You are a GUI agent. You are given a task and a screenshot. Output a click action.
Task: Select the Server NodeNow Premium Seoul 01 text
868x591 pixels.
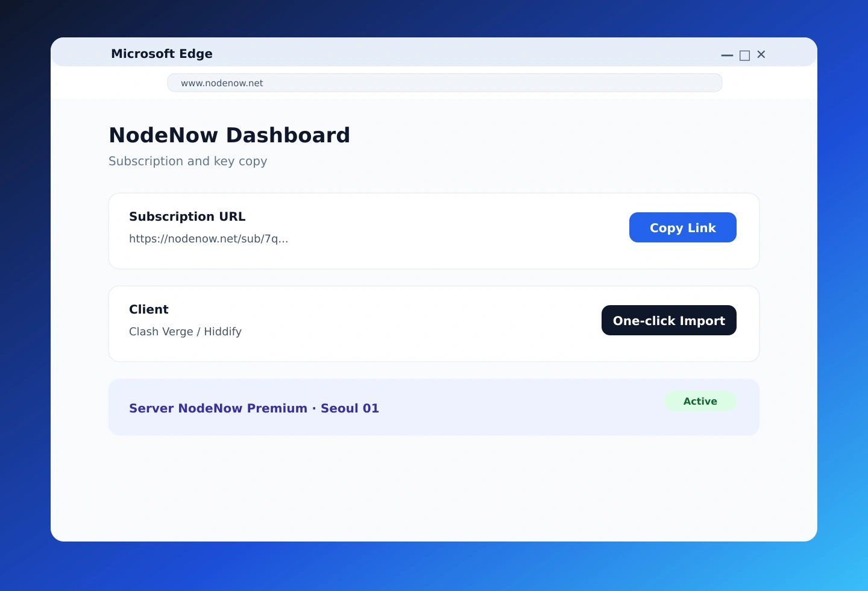(254, 408)
